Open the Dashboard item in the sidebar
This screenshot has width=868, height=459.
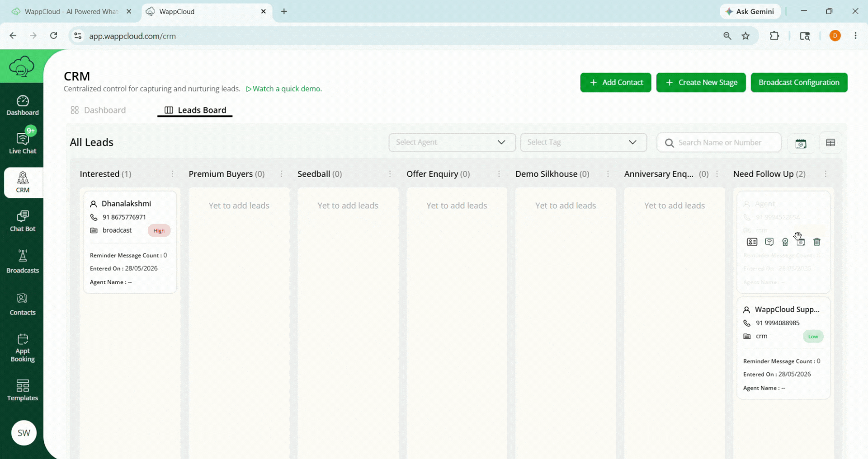pyautogui.click(x=22, y=105)
